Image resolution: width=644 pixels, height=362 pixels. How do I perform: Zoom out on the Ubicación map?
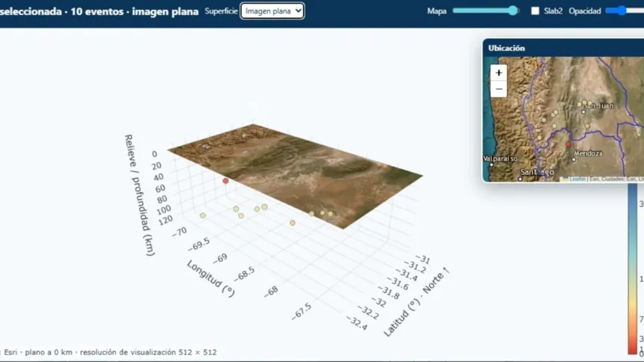499,89
